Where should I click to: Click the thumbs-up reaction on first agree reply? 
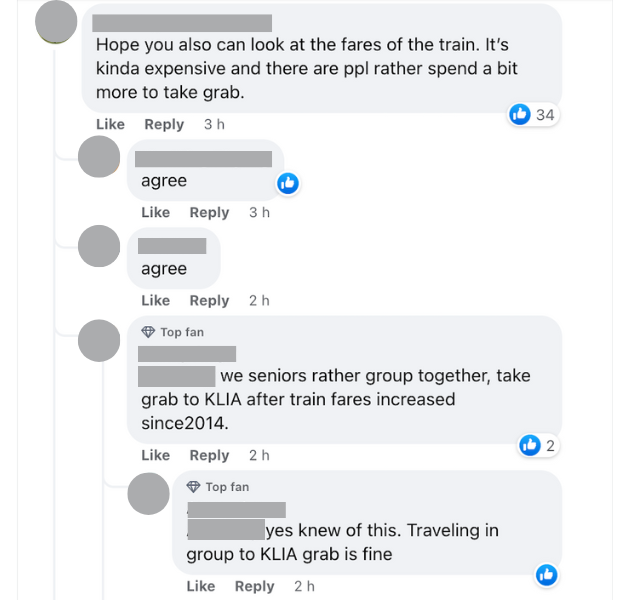click(x=287, y=183)
